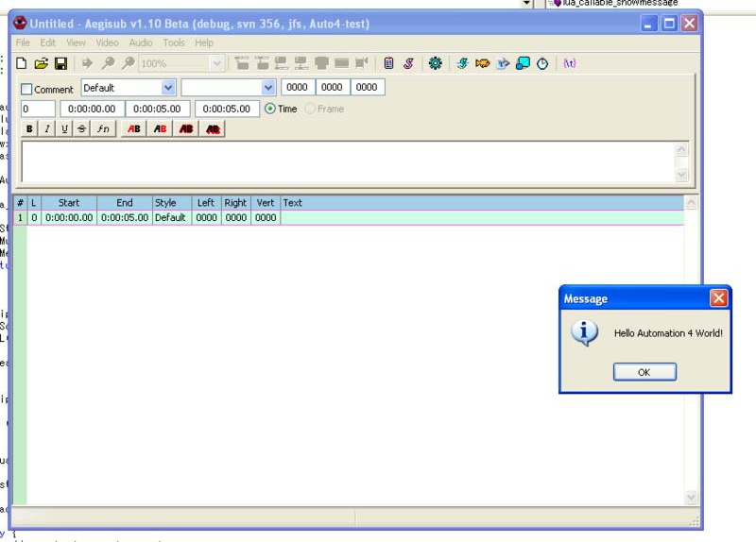This screenshot has height=542, width=756.
Task: Expand the Default style dropdown
Action: pyautogui.click(x=168, y=88)
